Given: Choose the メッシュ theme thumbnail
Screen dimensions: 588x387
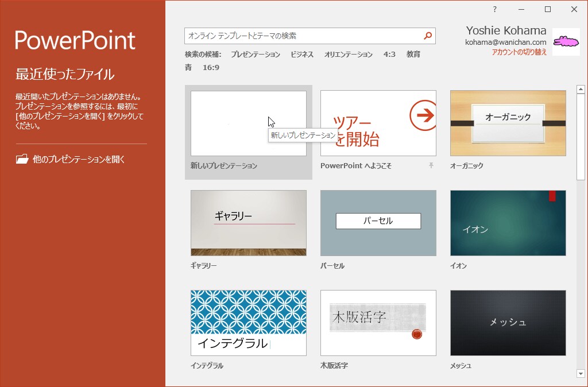Looking at the screenshot, I should pos(508,323).
